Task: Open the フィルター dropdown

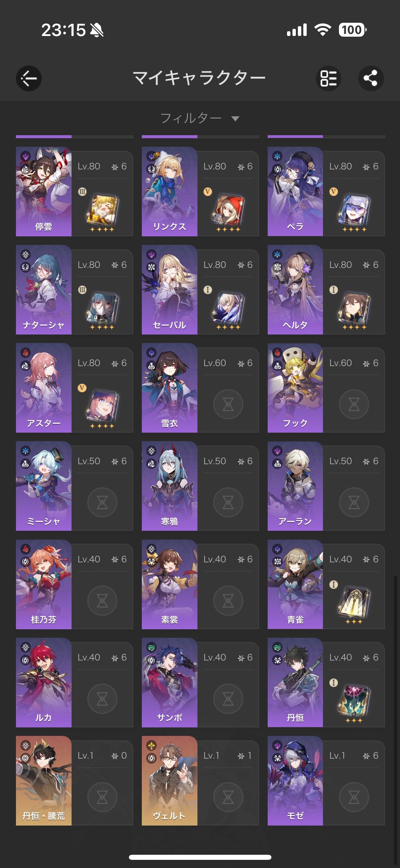Action: 200,118
